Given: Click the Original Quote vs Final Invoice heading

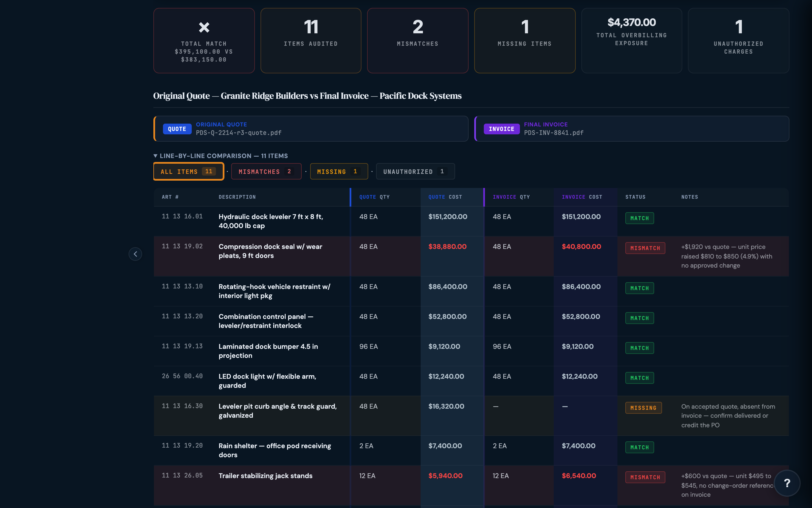Looking at the screenshot, I should 307,96.
